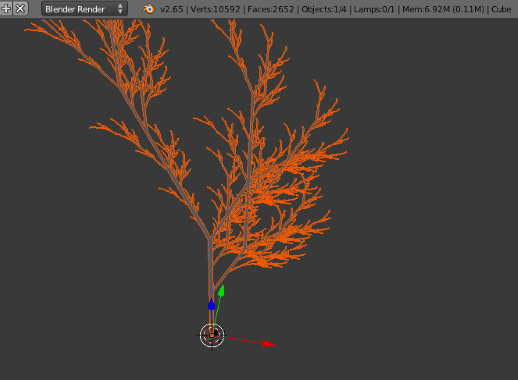This screenshot has height=380, width=518.
Task: Click the Faces:2652 statistic
Action: [271, 9]
